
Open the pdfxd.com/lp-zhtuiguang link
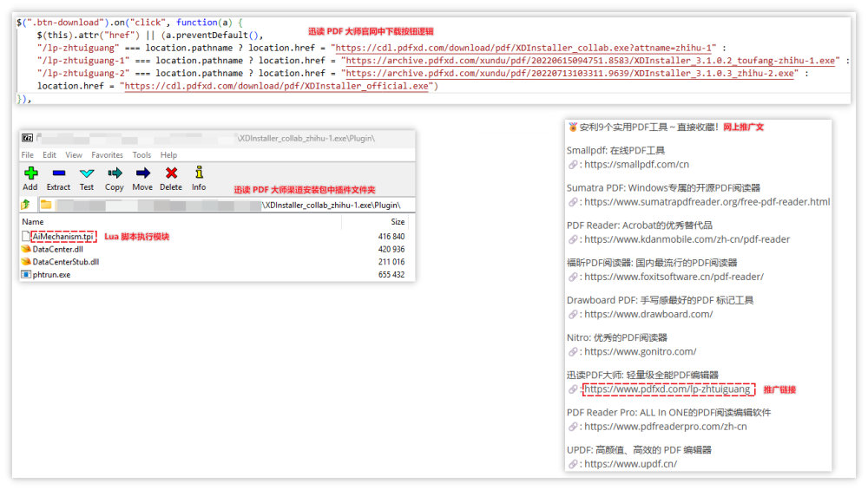click(667, 389)
